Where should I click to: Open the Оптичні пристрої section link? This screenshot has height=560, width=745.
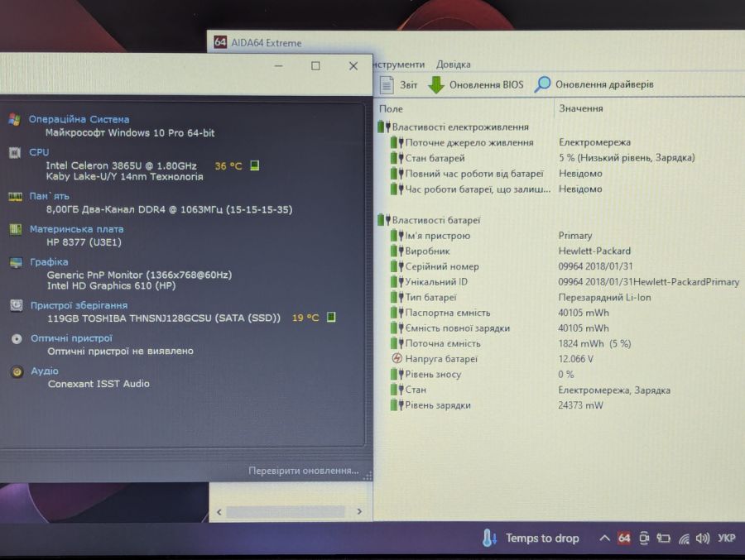72,338
